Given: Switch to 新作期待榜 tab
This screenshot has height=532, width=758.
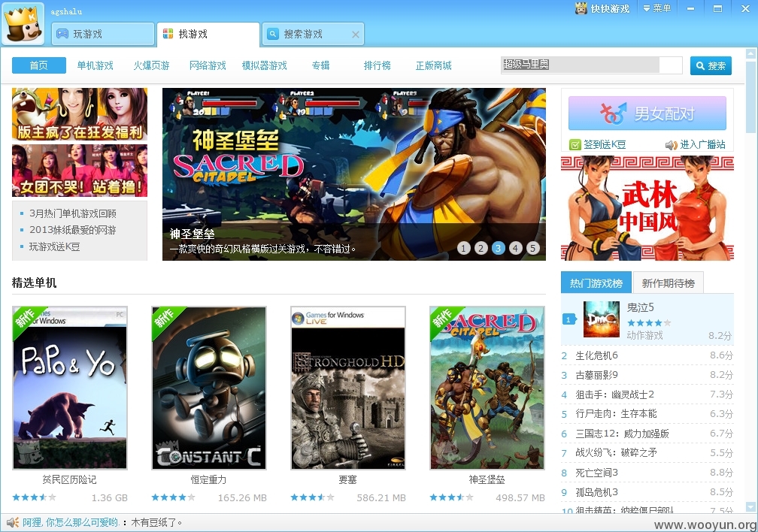Looking at the screenshot, I should (x=668, y=283).
